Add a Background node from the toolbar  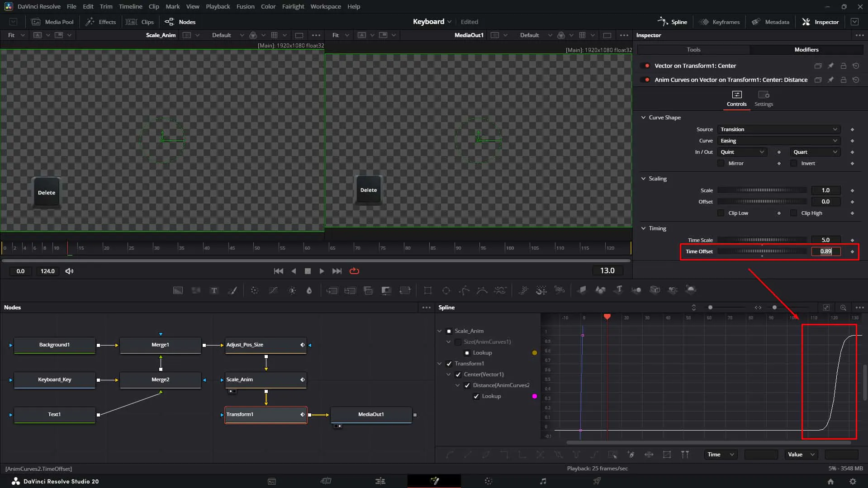click(178, 290)
